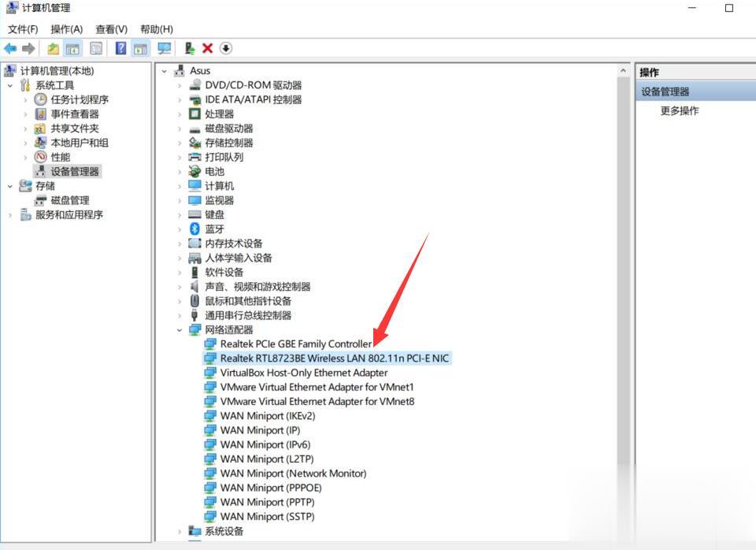Select Realtek PCIe GBE Family Controller
Image resolution: width=756 pixels, height=550 pixels.
(295, 344)
